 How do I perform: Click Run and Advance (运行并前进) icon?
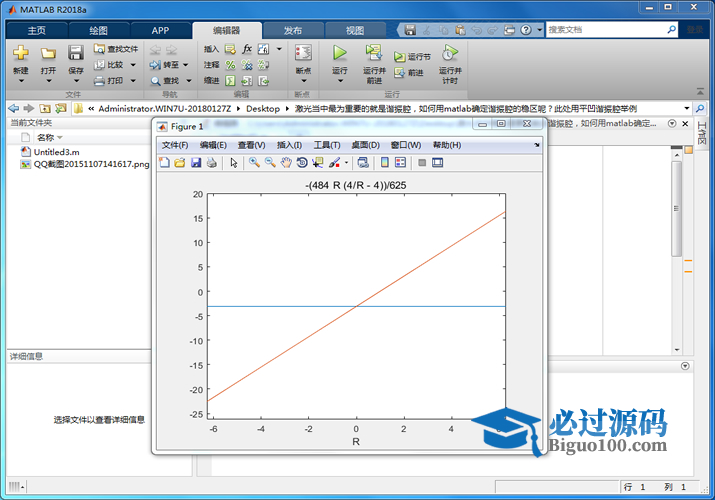tap(373, 52)
